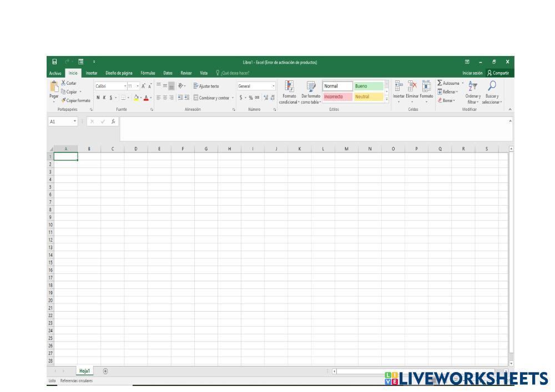Expand the General number format dropdown
This screenshot has height=392, width=555.
coord(274,86)
